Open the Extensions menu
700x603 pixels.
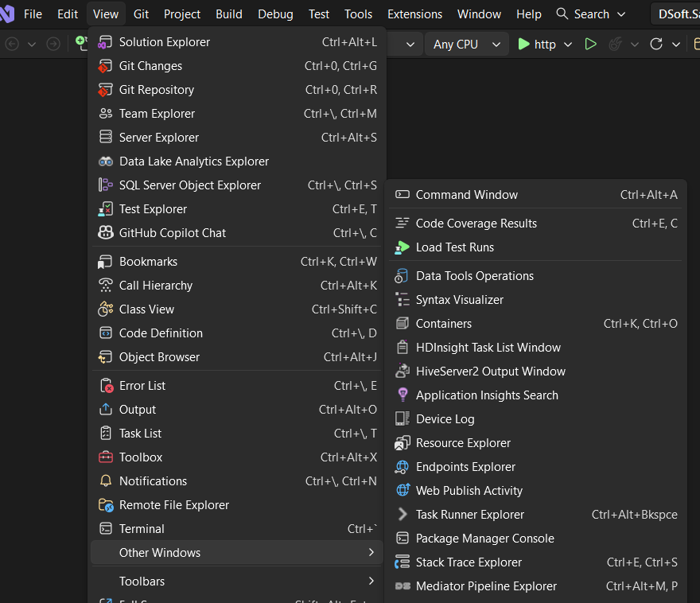[x=414, y=14]
